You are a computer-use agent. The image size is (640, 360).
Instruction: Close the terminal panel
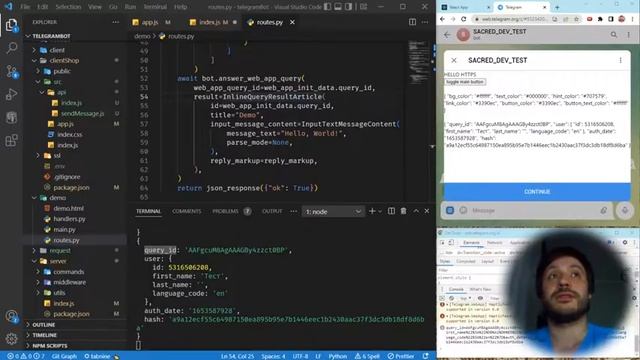coord(427,211)
